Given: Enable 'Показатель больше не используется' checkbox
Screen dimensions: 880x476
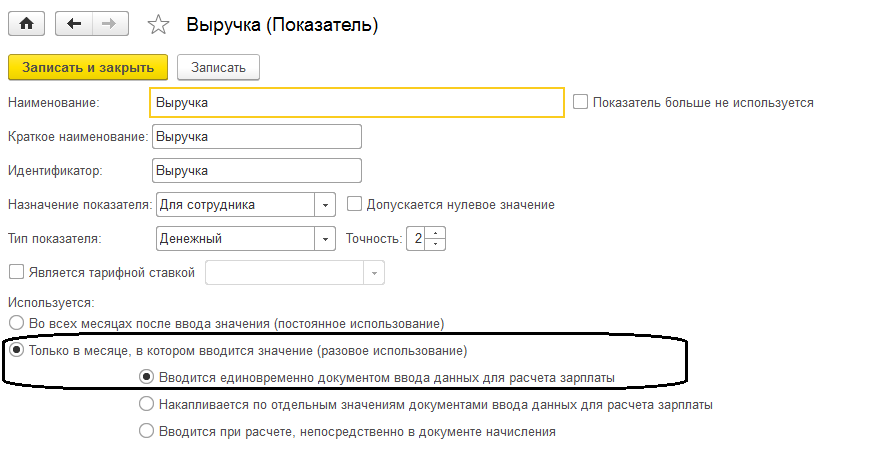Looking at the screenshot, I should pos(580,102).
